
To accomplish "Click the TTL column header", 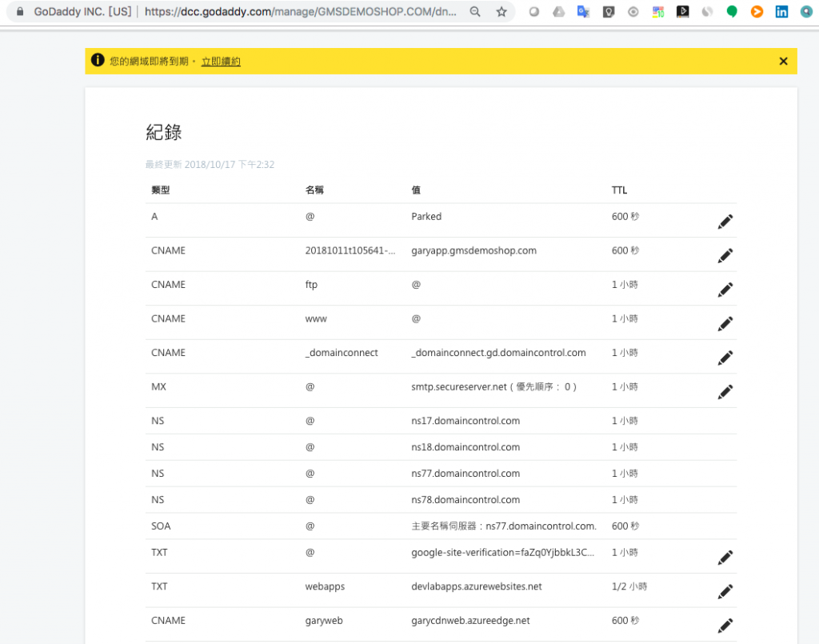I will pyautogui.click(x=620, y=190).
